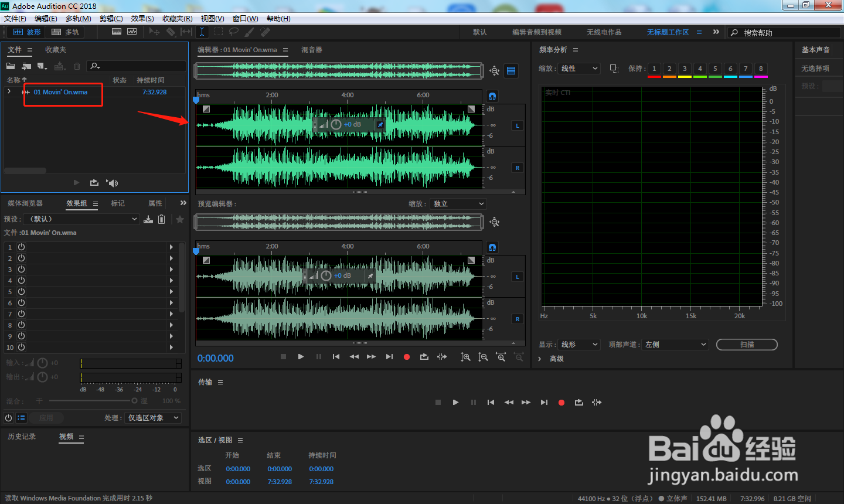This screenshot has height=504, width=844.
Task: Click Zoom Out amplitude icon in editor
Action: 483,357
